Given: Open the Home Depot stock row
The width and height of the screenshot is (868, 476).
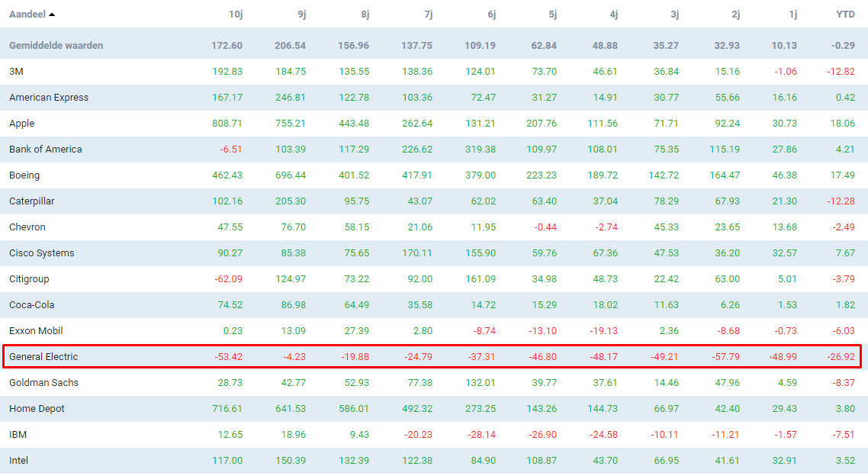Looking at the screenshot, I should coord(434,409).
